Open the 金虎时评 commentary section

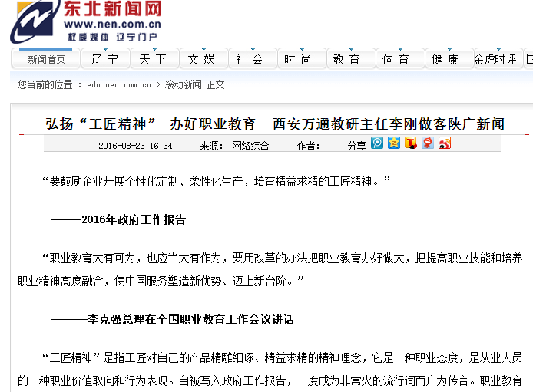[x=495, y=59]
